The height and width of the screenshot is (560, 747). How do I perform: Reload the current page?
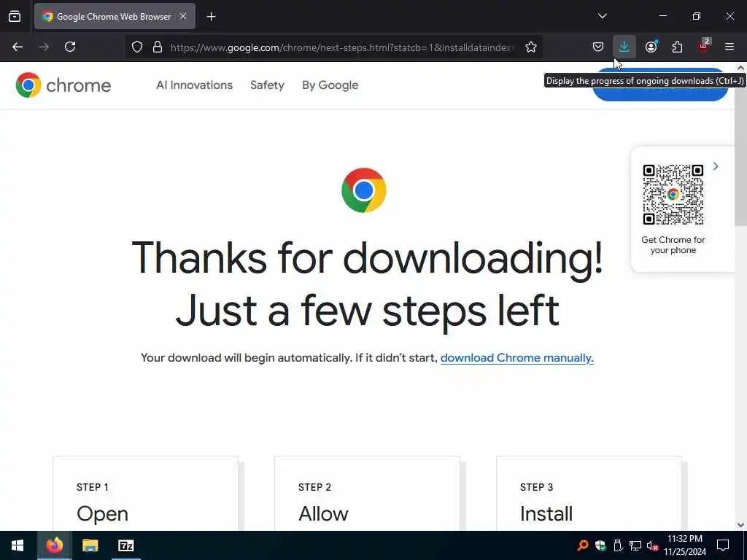[x=70, y=47]
